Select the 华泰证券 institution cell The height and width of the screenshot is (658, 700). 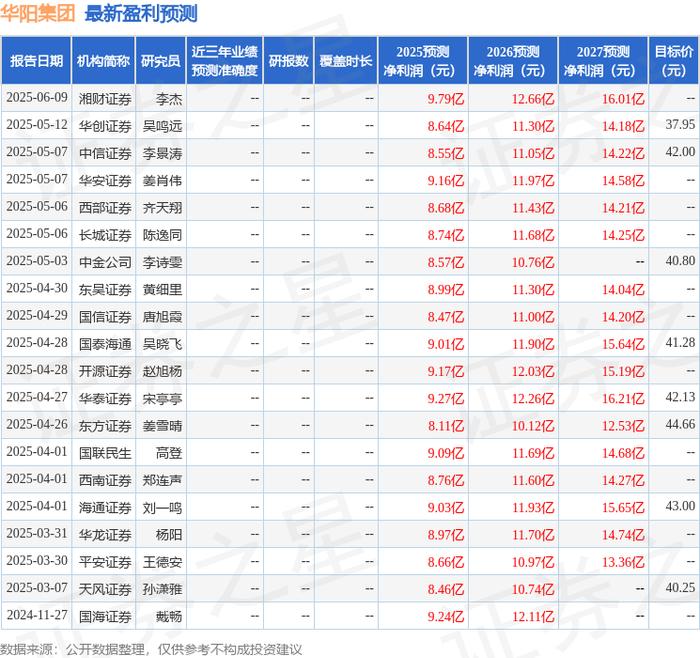105,399
